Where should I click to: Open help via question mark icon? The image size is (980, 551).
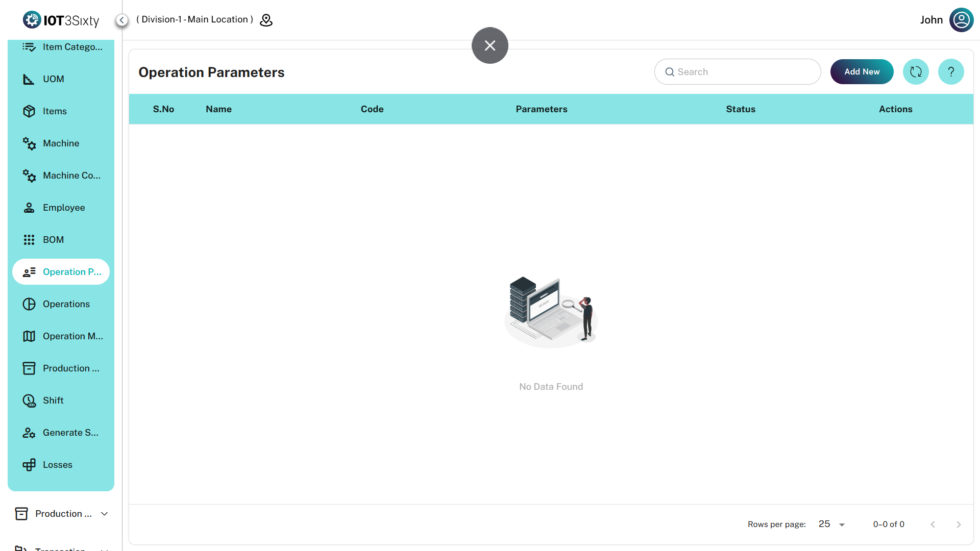[951, 72]
